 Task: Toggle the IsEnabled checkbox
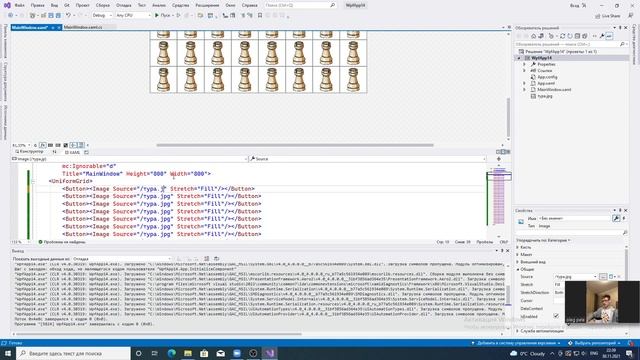coord(556,316)
